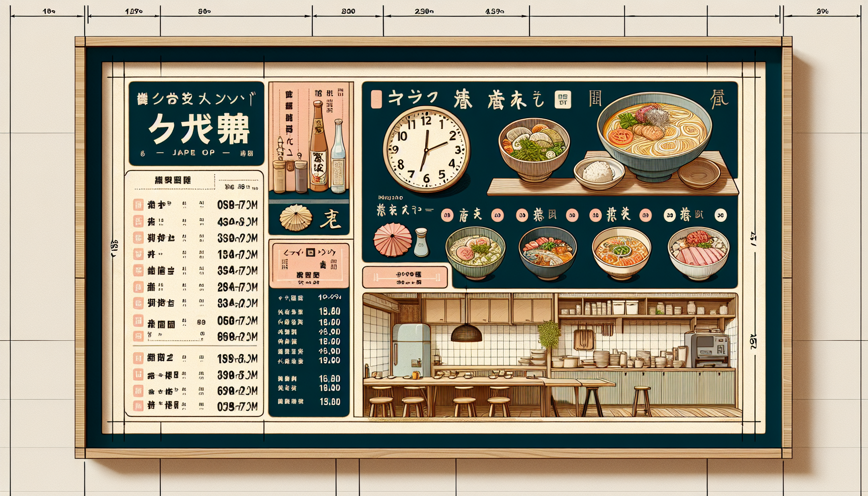The image size is (868, 496).
Task: Click the mint green refrigerator
Action: [x=411, y=349]
